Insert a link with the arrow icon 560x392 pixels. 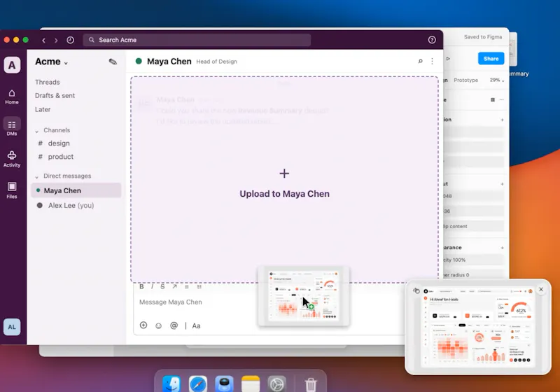tap(174, 287)
